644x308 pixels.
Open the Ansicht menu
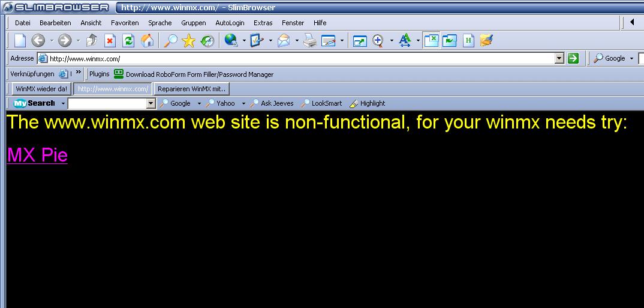point(91,23)
